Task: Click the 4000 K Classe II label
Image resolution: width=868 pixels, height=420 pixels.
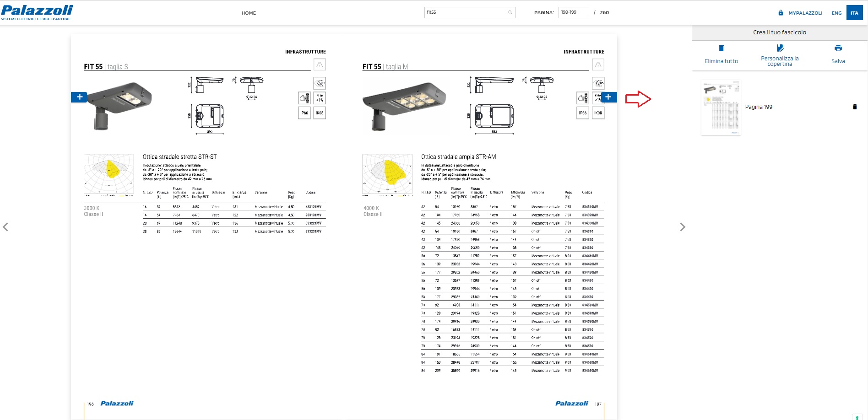Action: (x=373, y=211)
